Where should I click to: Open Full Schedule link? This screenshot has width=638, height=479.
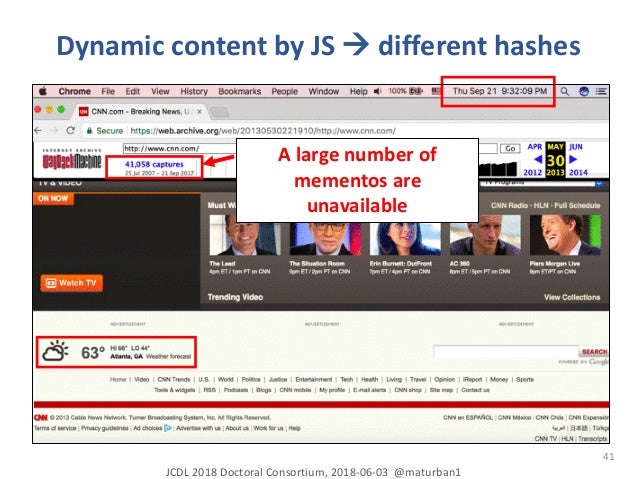[x=577, y=206]
